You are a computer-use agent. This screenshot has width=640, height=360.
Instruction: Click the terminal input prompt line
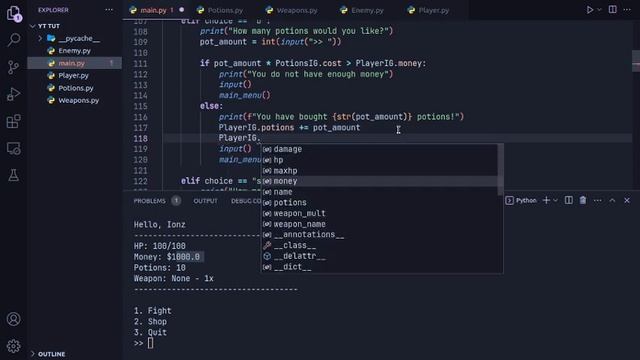click(144, 343)
